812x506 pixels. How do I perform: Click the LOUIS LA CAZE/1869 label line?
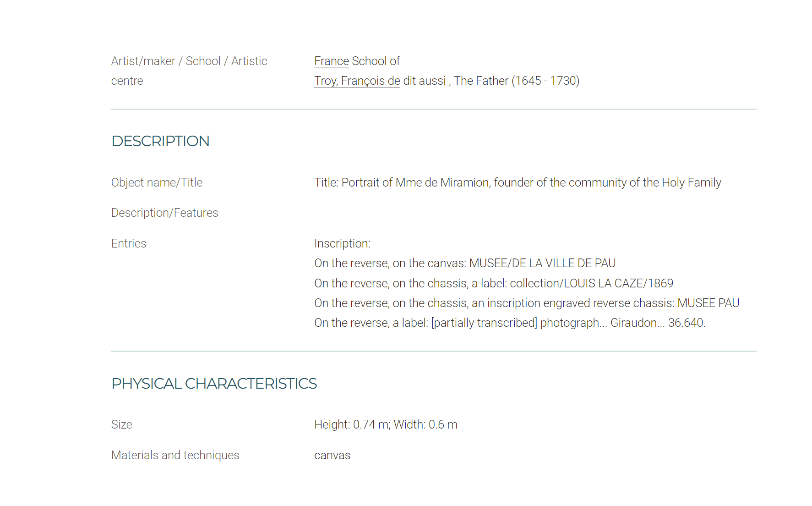[x=494, y=283]
